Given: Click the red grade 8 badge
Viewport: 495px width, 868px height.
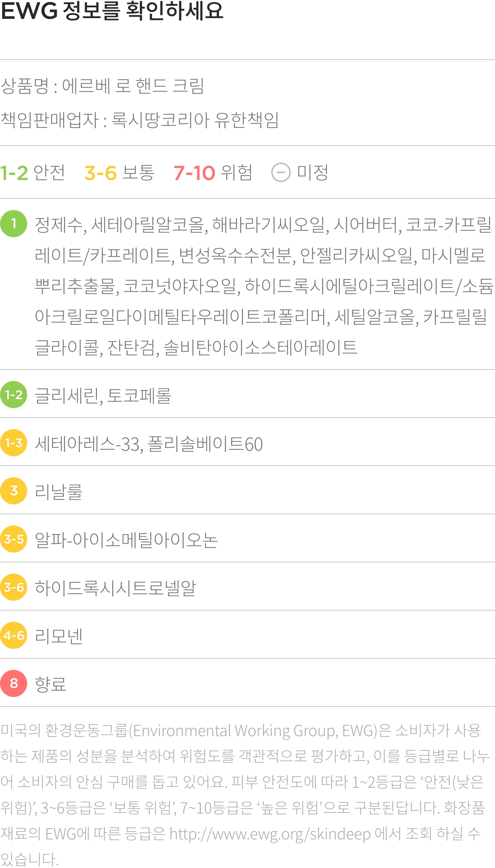Looking at the screenshot, I should click(x=14, y=683).
